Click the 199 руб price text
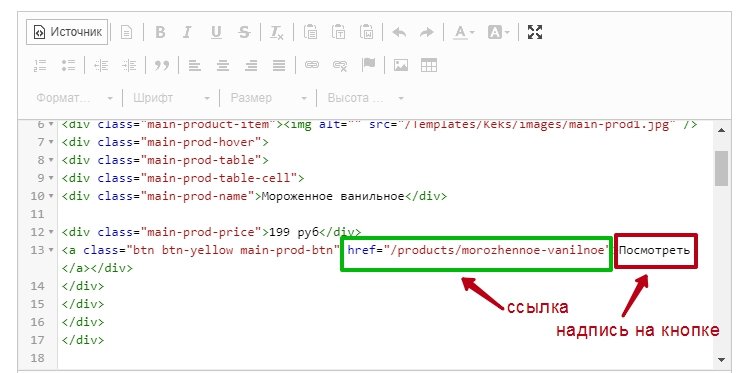The width and height of the screenshot is (740, 373). 294,232
